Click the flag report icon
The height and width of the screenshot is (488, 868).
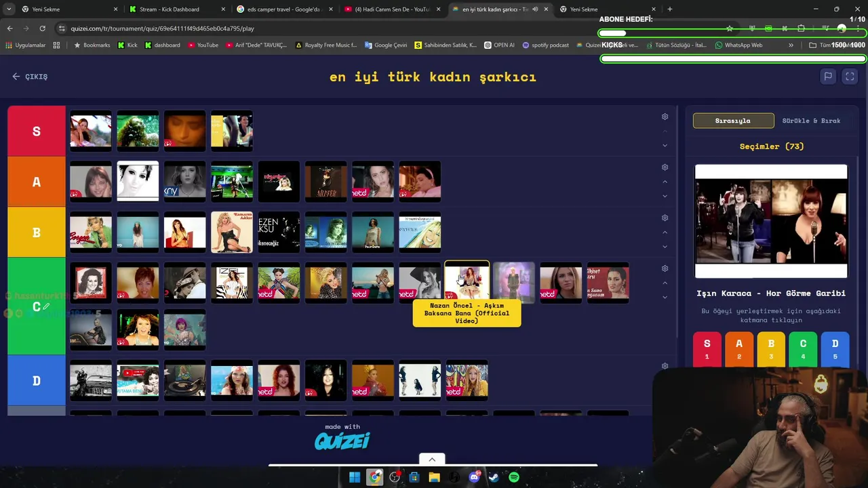pyautogui.click(x=828, y=77)
